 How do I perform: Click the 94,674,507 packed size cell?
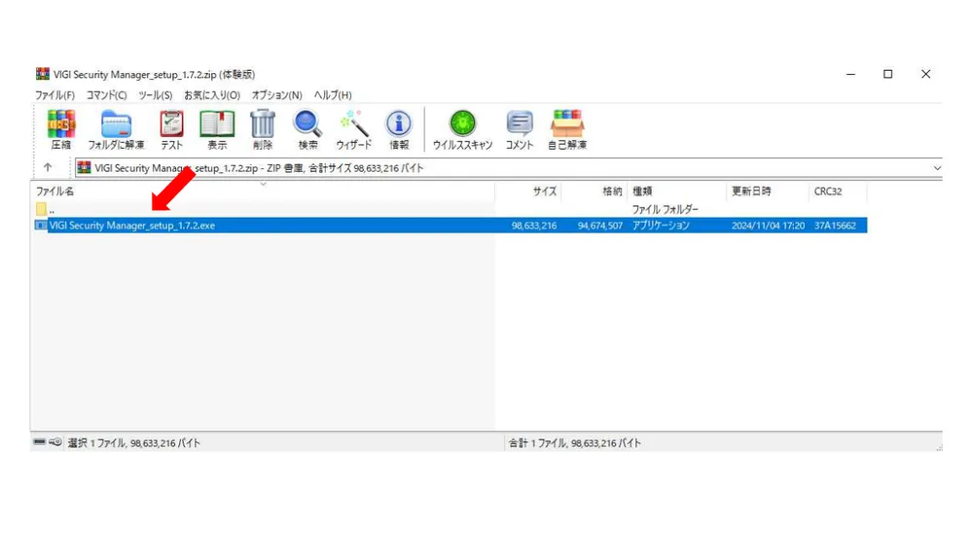tap(599, 226)
